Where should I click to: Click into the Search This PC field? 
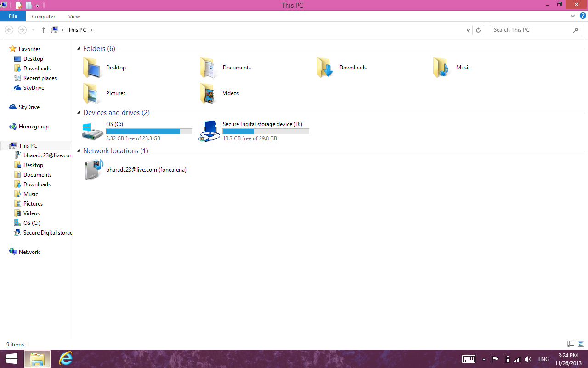[x=531, y=30]
